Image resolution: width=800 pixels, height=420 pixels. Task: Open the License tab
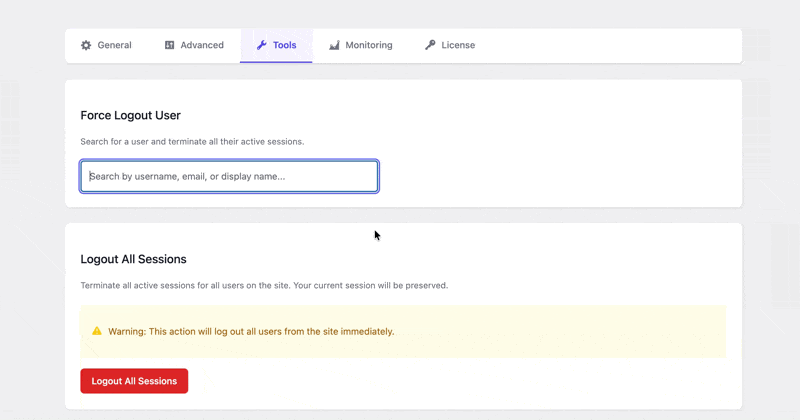click(458, 45)
